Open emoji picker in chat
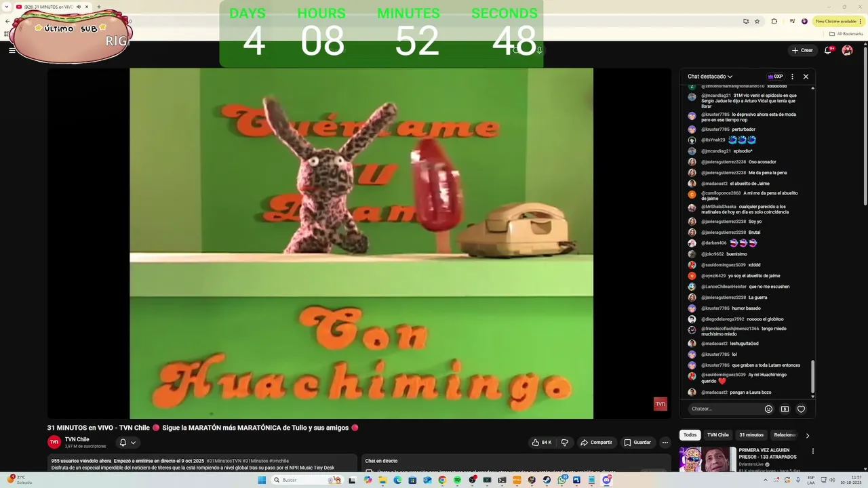 (768, 409)
